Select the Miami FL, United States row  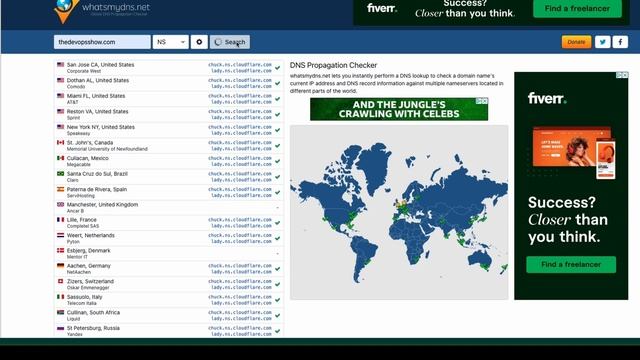(169, 99)
